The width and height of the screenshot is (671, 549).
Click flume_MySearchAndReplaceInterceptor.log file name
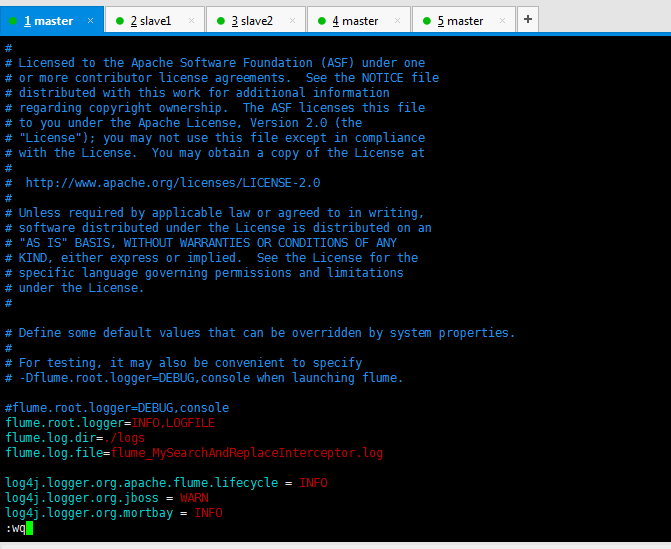click(x=247, y=453)
